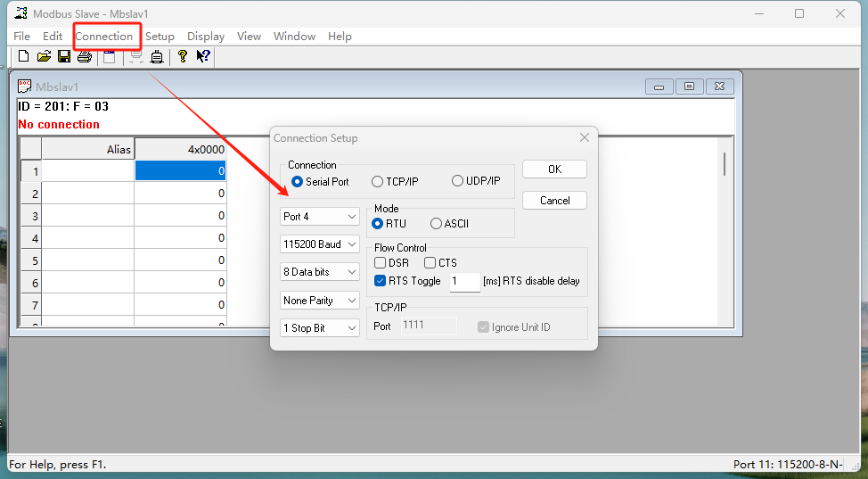Click the slave definition window icon in toolbar
The image size is (868, 479).
click(110, 56)
